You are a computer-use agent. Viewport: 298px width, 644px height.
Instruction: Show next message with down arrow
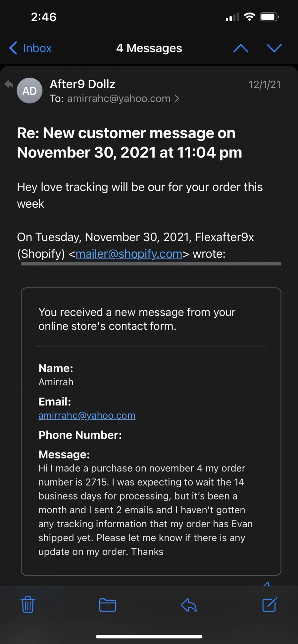[x=274, y=48]
